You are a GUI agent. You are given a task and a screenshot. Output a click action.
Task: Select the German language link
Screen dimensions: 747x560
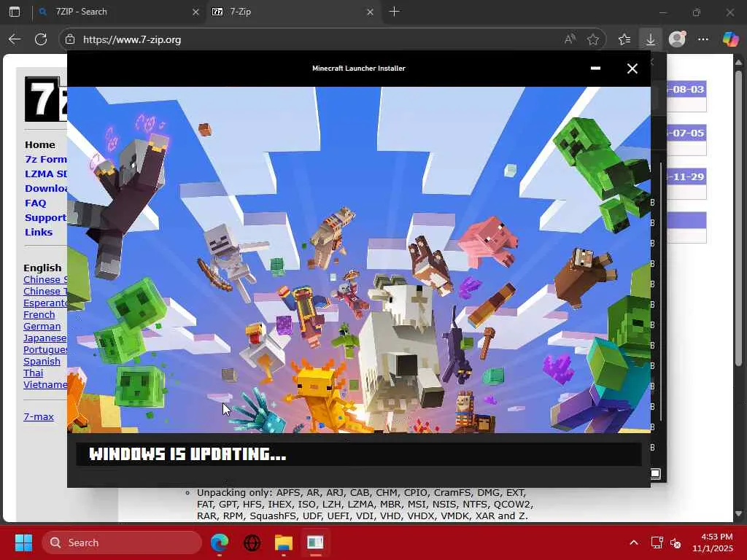tap(42, 327)
